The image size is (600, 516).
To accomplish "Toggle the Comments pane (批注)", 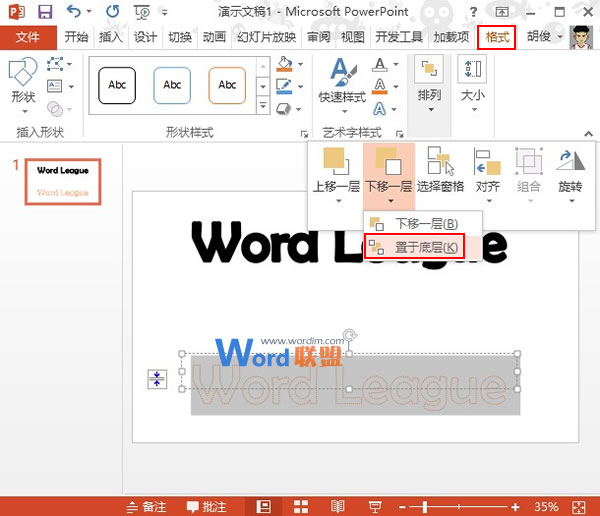I will (x=206, y=507).
